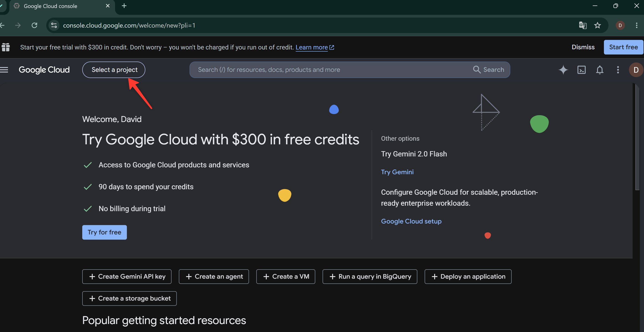Click Deploy an application
This screenshot has height=332, width=644.
pyautogui.click(x=468, y=276)
